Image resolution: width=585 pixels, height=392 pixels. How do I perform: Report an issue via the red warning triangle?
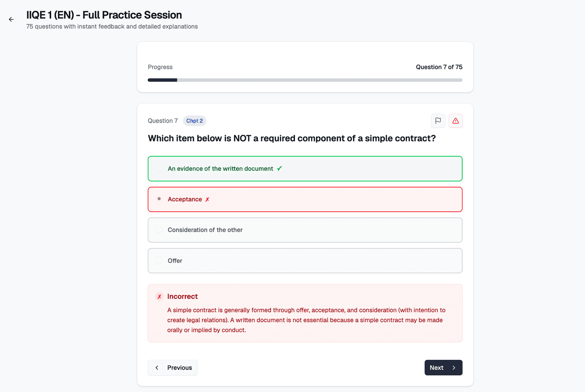pos(455,121)
